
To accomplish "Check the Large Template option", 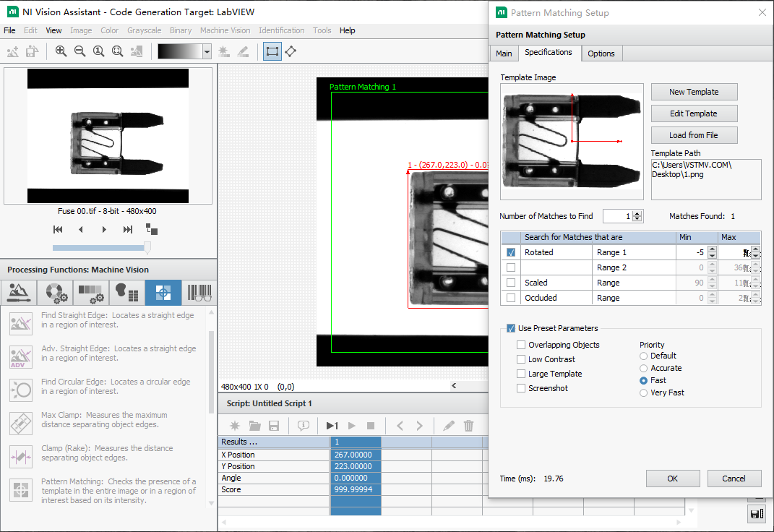I will tap(521, 374).
